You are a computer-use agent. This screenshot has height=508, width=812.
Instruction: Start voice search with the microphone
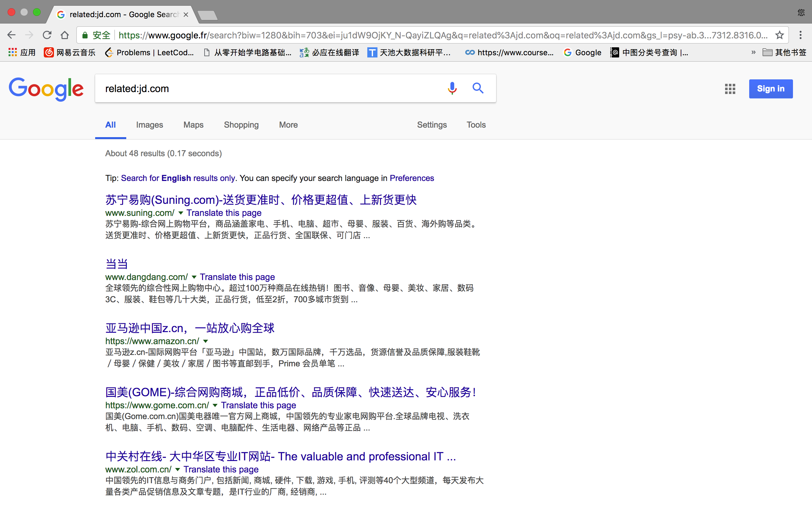452,88
